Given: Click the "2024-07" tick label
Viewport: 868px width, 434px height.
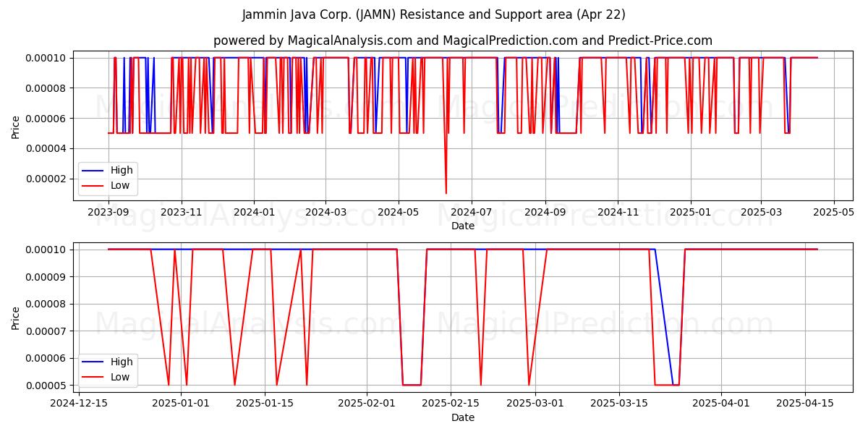Looking at the screenshot, I should (471, 212).
